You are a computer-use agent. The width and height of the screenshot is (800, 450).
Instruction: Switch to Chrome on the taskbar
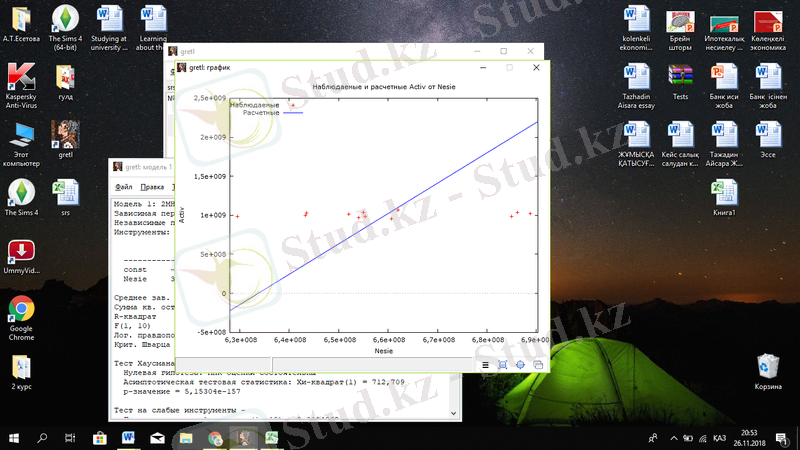pyautogui.click(x=215, y=438)
